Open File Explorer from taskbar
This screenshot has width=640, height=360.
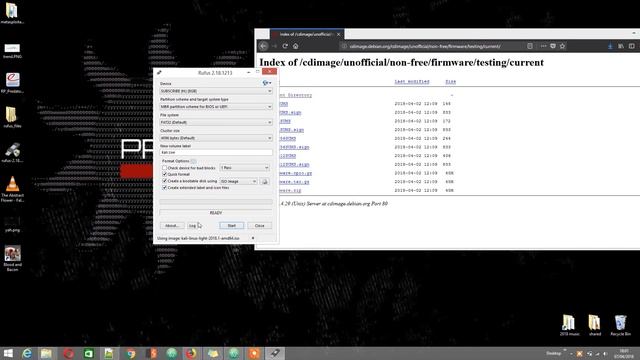point(46,353)
